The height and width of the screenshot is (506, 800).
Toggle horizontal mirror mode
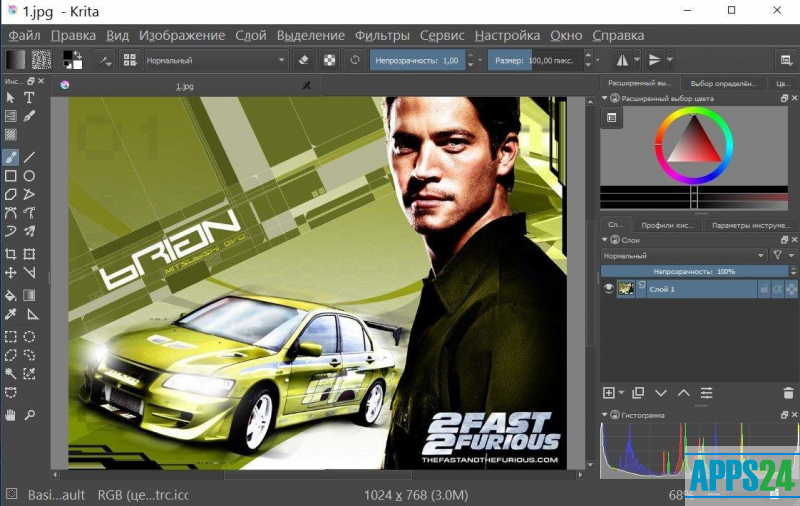(x=622, y=60)
